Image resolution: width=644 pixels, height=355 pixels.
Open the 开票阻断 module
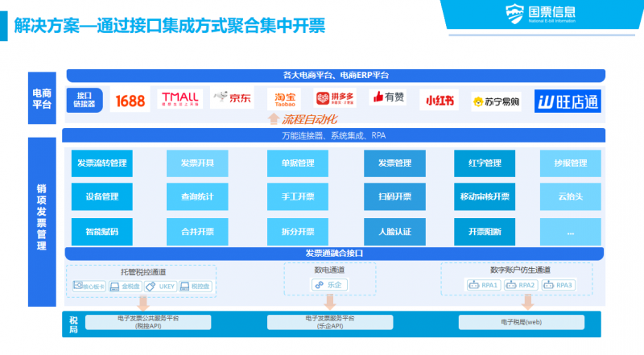[485, 232]
